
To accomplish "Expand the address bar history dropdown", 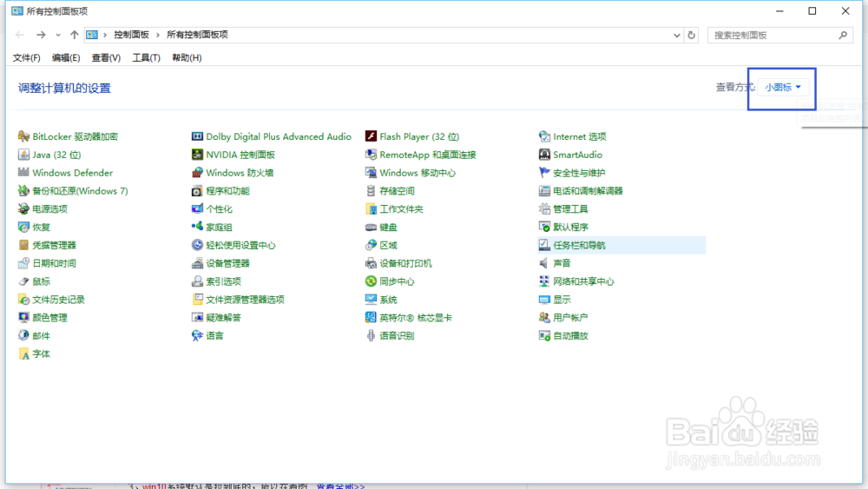I will (676, 35).
